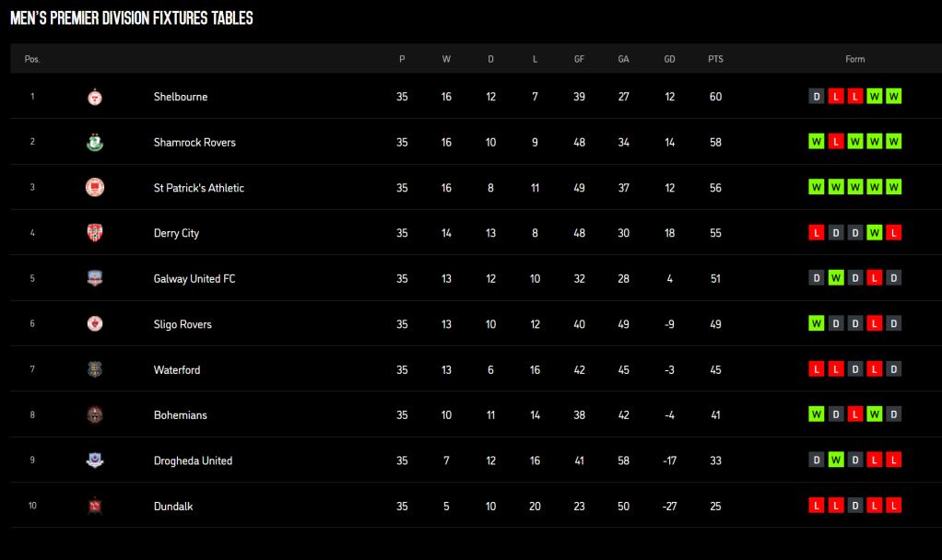942x560 pixels.
Task: Click the Sligo Rovers club crest
Action: [94, 324]
